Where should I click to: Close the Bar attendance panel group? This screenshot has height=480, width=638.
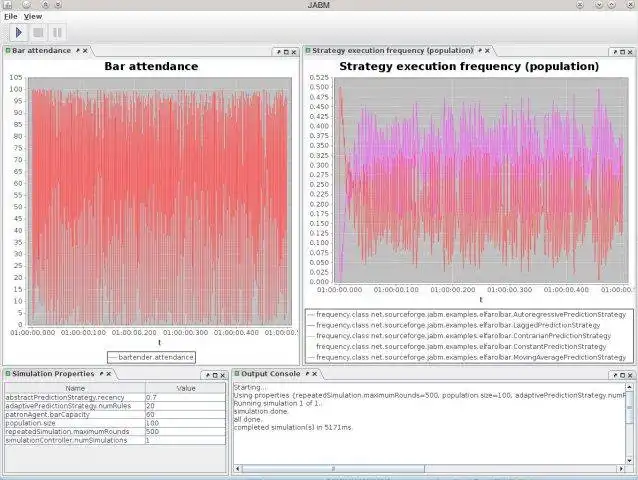click(x=294, y=52)
